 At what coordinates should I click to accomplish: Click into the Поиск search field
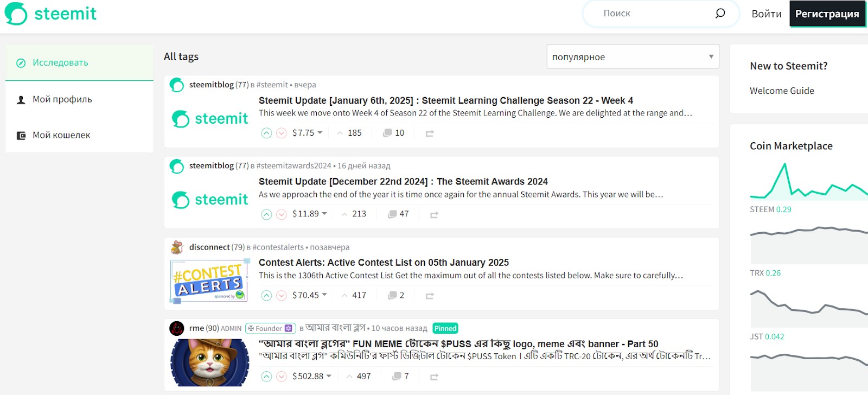pyautogui.click(x=654, y=14)
